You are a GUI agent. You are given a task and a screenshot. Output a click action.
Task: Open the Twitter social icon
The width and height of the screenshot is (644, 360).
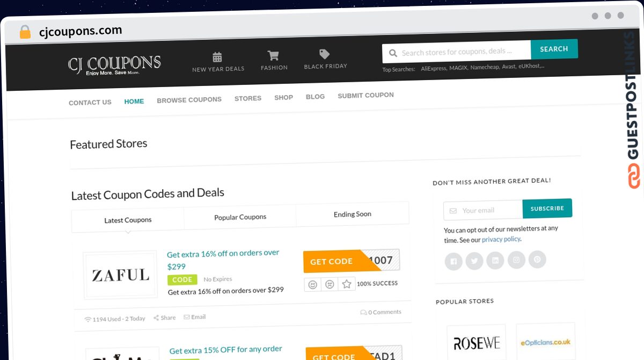tap(474, 261)
